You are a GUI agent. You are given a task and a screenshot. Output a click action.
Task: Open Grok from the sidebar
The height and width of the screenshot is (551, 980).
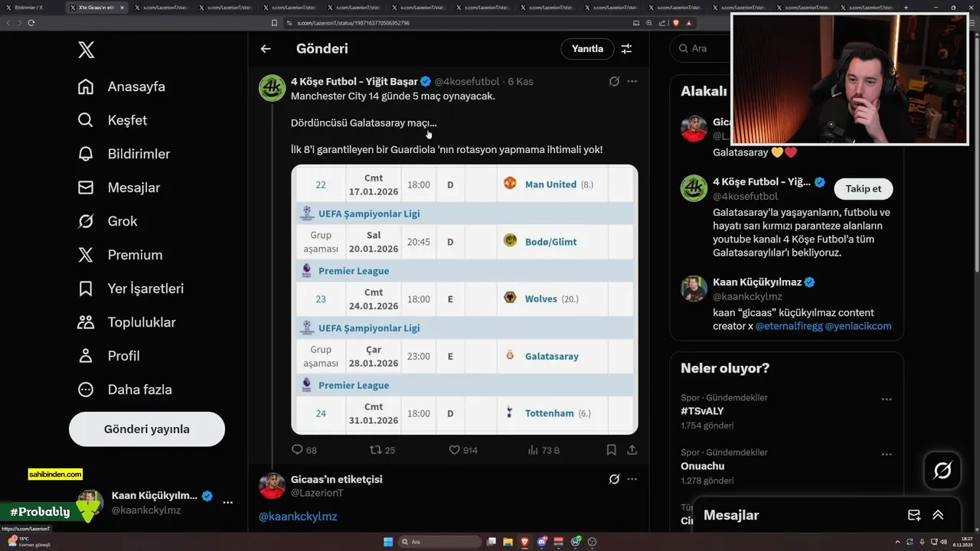coord(108,221)
